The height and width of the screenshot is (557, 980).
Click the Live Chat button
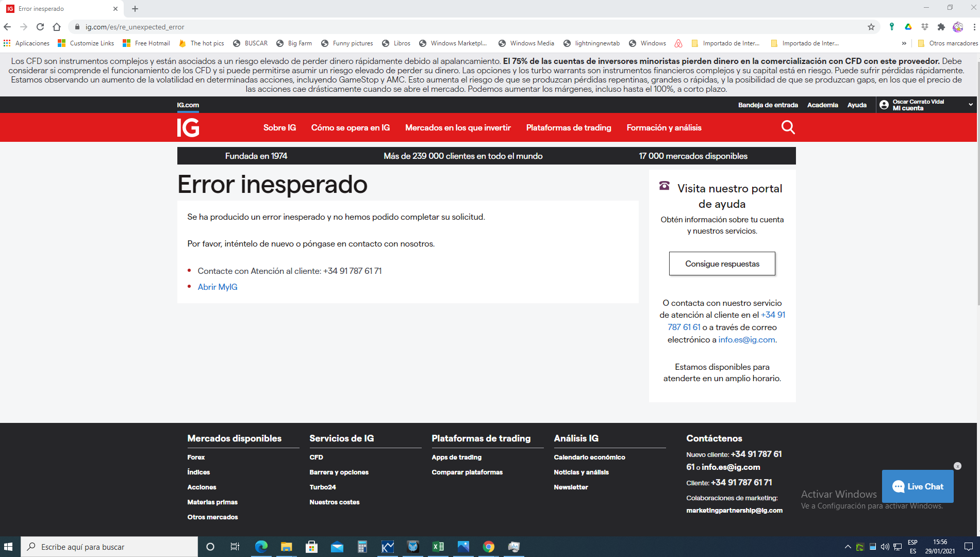pos(918,486)
